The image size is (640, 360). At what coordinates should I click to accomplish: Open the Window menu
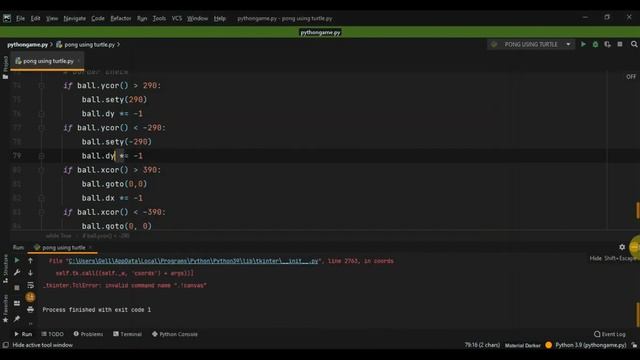pyautogui.click(x=198, y=18)
